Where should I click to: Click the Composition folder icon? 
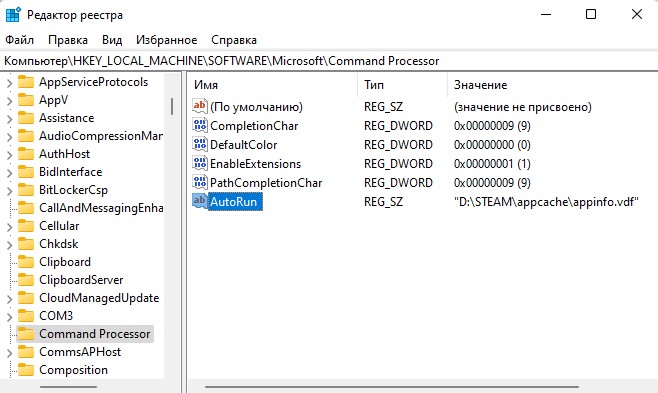click(x=26, y=370)
